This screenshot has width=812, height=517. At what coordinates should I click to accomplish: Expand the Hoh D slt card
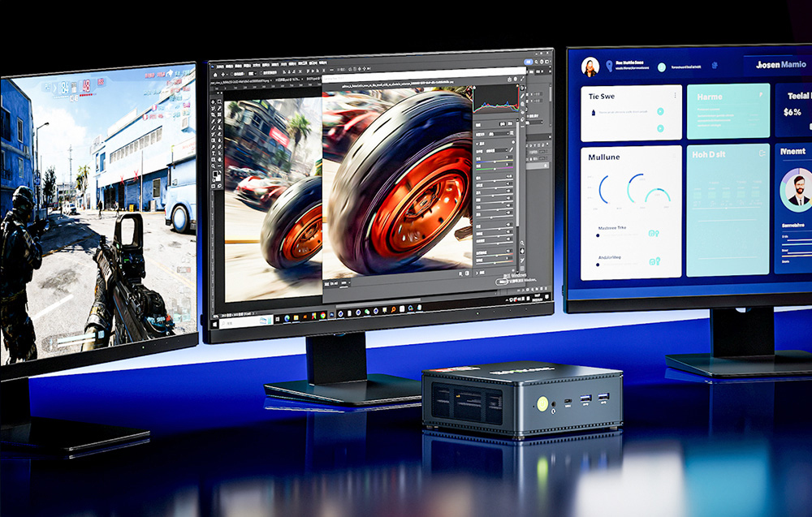(762, 153)
